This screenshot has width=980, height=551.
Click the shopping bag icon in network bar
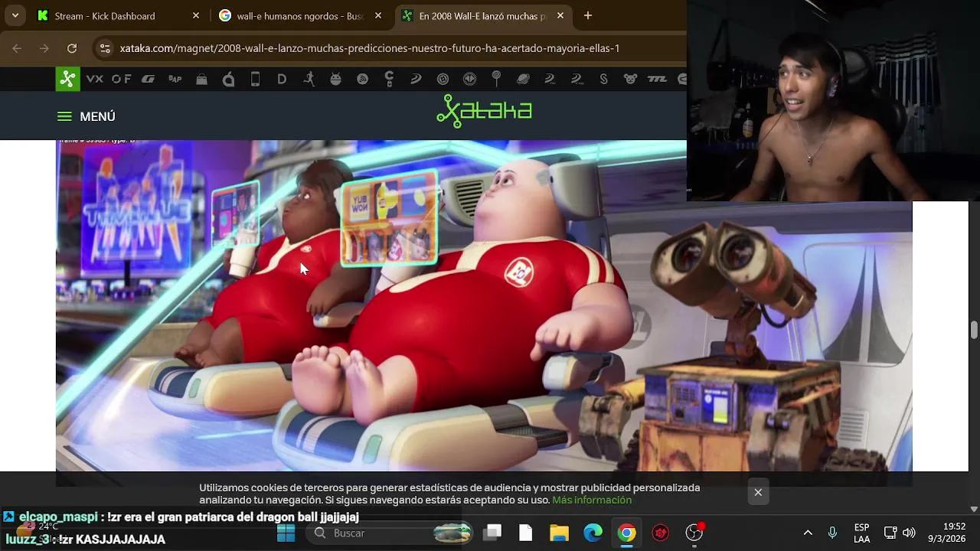[201, 79]
